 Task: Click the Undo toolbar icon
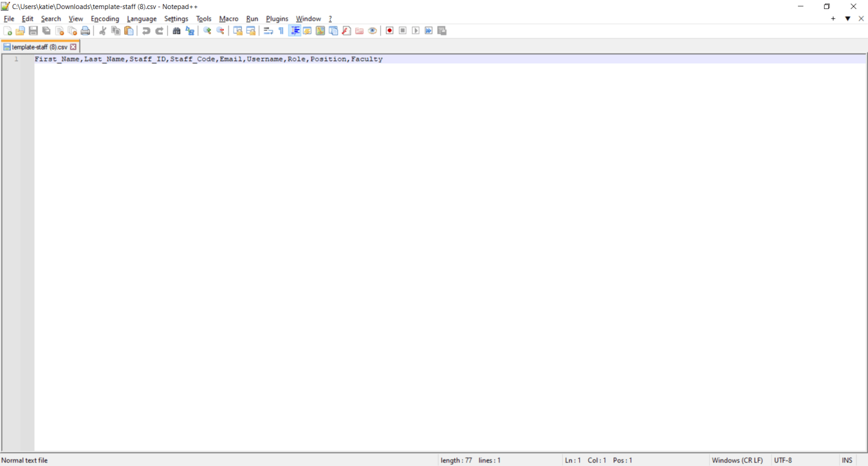145,30
